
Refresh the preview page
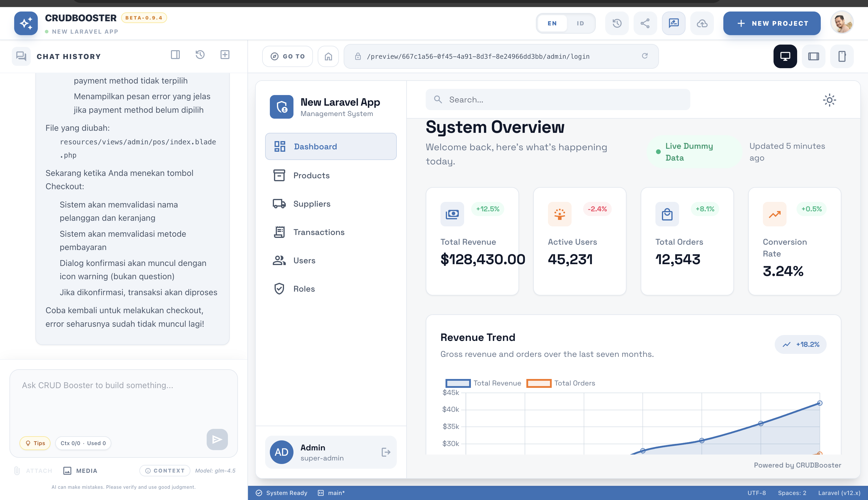tap(645, 56)
